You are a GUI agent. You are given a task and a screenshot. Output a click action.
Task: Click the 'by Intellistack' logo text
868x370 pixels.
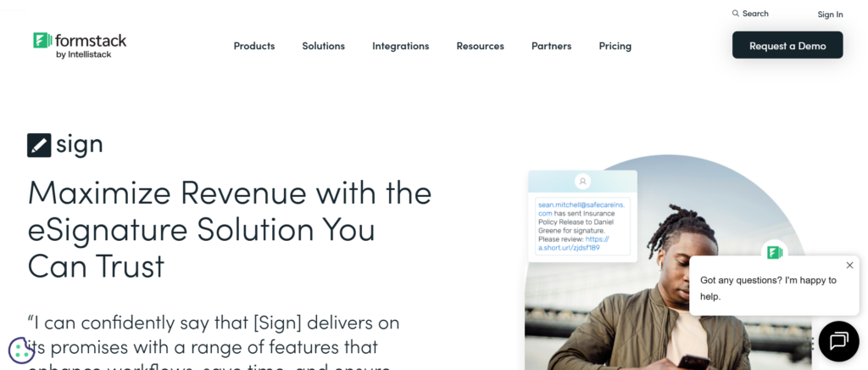(84, 54)
